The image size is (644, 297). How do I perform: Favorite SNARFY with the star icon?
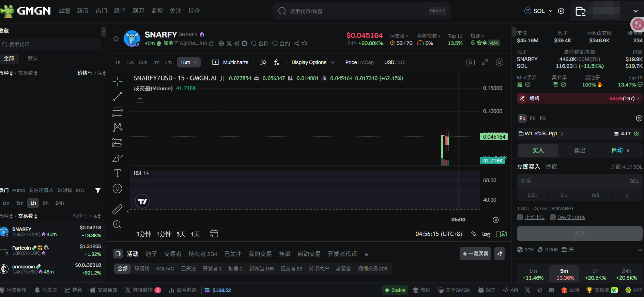click(116, 39)
